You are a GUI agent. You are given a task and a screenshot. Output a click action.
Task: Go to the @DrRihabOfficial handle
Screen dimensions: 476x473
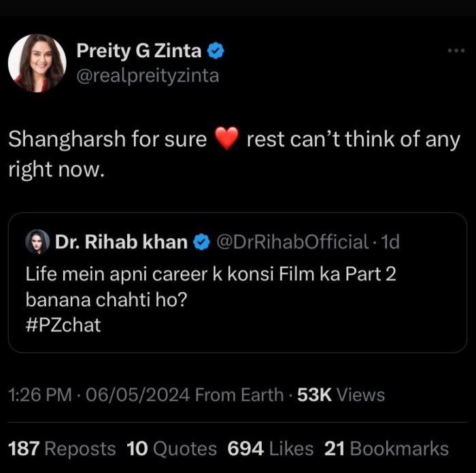pyautogui.click(x=292, y=242)
